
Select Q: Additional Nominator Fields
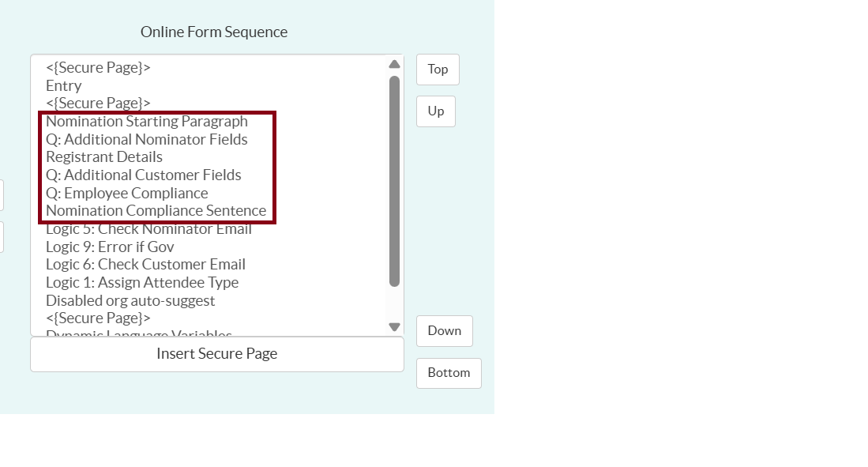(146, 140)
